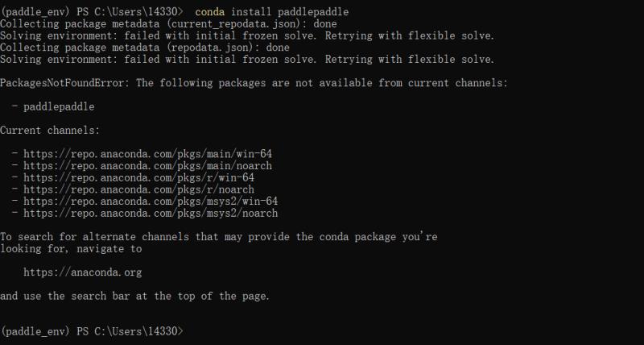Screen dimensions: 644x345
Task: Click the 'Collecting package metadata (repodata.json)' line
Action: tap(145, 48)
